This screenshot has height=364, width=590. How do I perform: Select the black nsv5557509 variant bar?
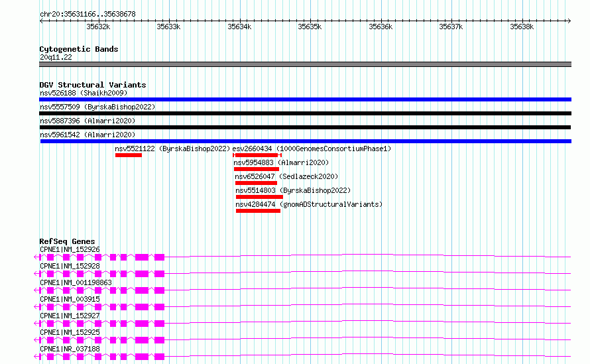305,113
